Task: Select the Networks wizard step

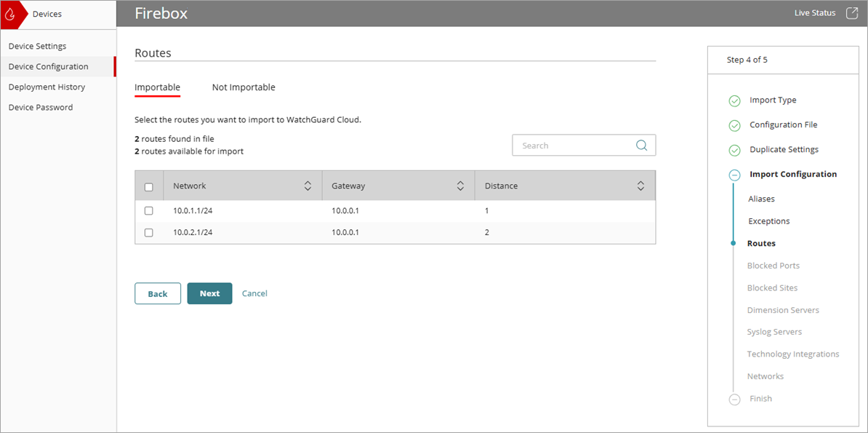Action: coord(765,376)
